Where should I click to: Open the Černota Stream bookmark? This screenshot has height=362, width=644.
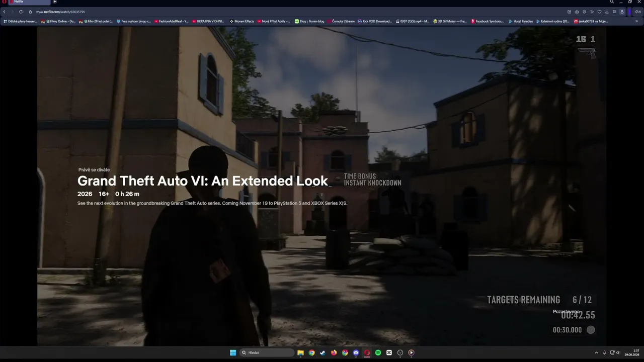(341, 21)
